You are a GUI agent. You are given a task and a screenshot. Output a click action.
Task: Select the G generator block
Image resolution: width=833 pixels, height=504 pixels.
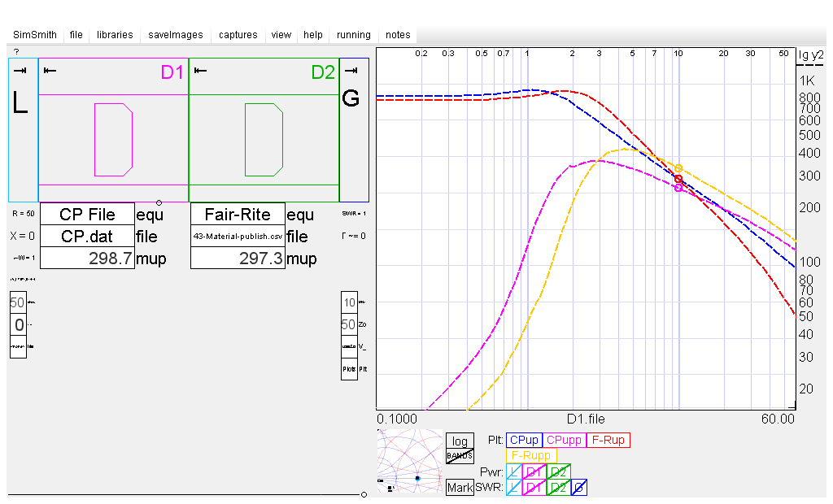354,129
